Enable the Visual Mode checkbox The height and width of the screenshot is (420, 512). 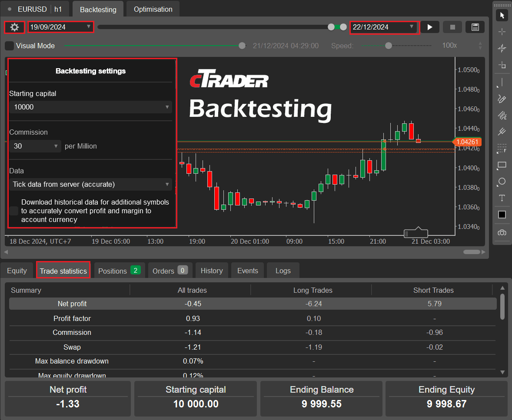click(10, 46)
